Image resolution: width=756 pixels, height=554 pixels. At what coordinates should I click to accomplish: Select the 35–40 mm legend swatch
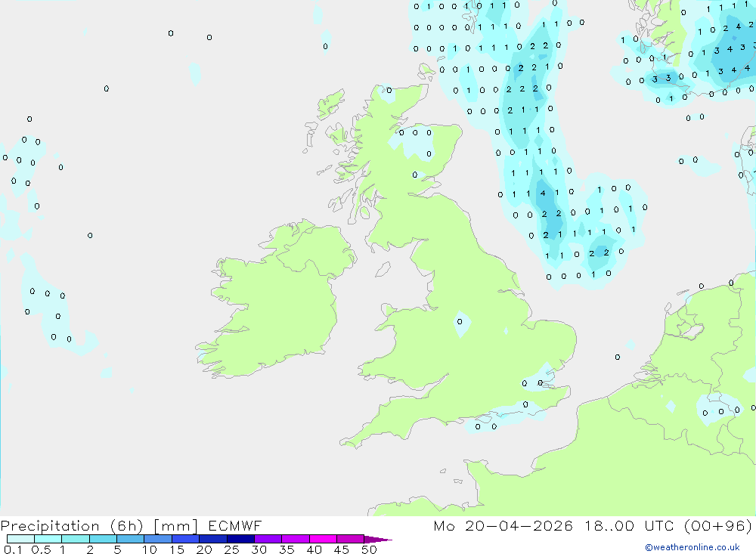296,539
